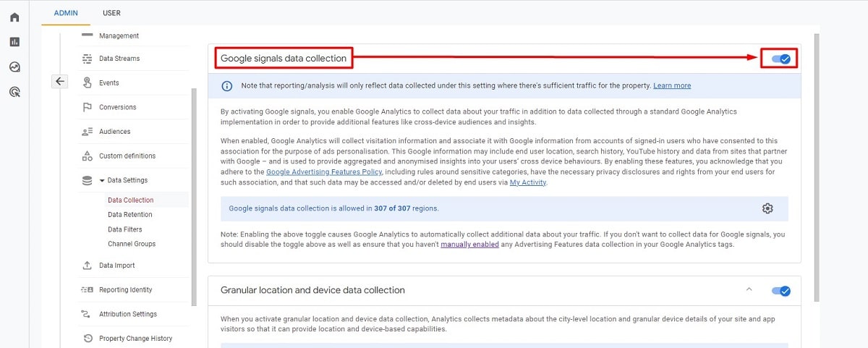Open Audiences menu item
Screen dimensions: 868x348
(x=115, y=132)
